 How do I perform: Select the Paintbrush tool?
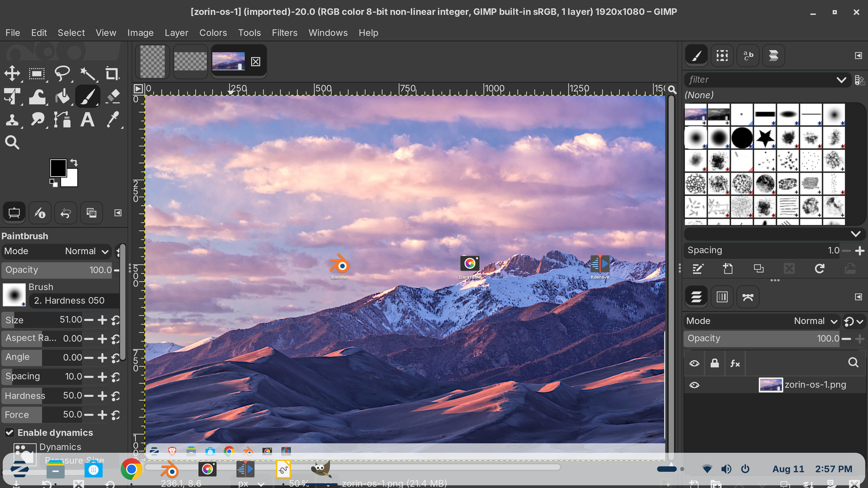click(x=87, y=97)
